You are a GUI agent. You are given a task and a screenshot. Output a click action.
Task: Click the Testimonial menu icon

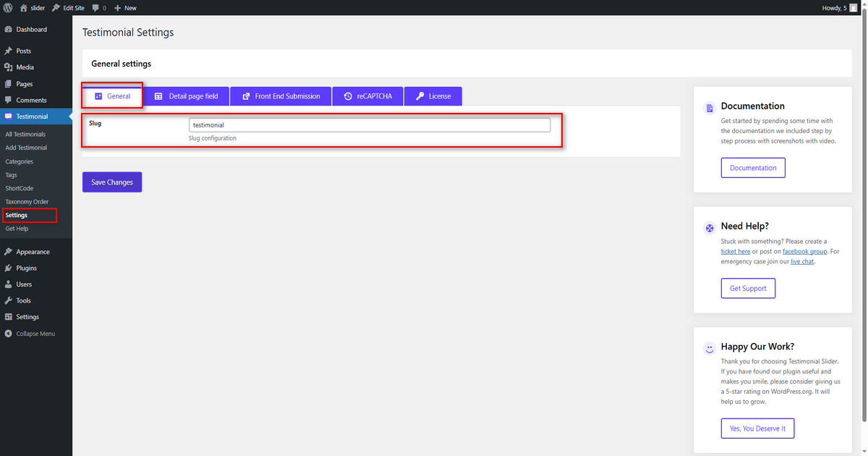(x=8, y=117)
